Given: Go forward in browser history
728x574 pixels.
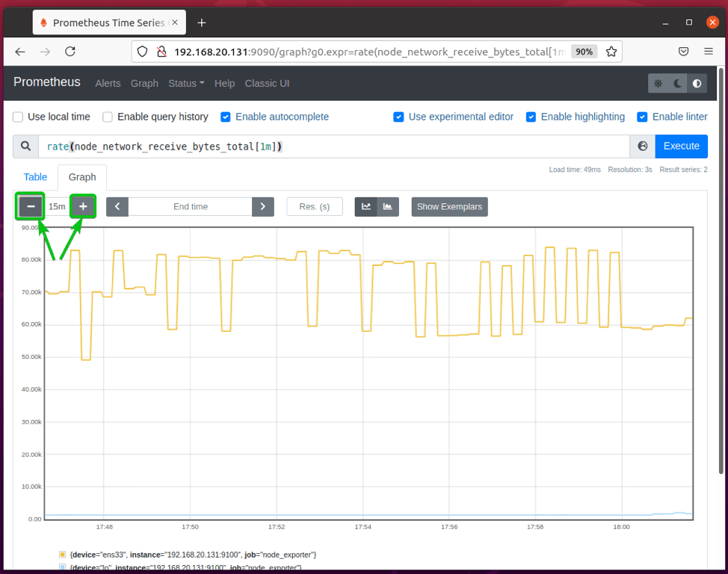Looking at the screenshot, I should (45, 52).
